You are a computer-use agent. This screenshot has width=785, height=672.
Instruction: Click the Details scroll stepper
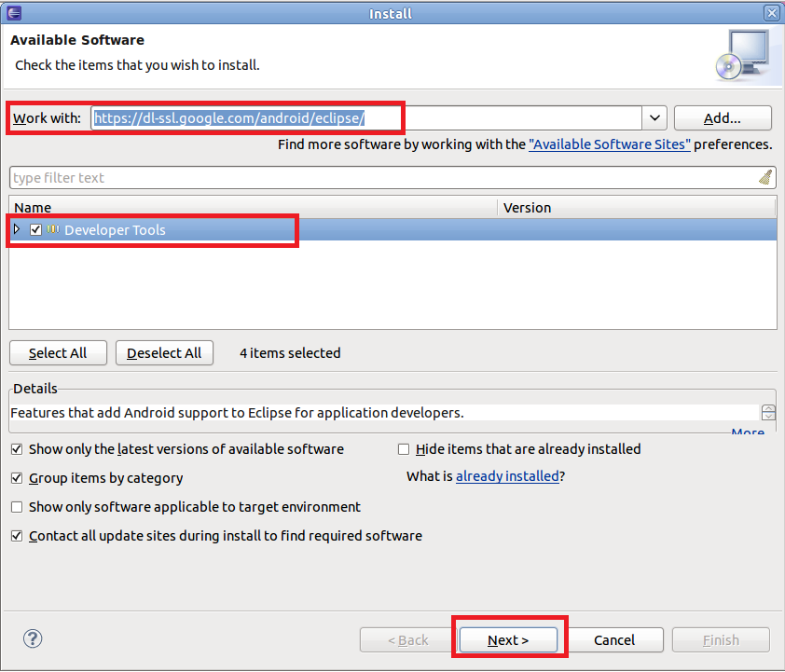click(768, 413)
